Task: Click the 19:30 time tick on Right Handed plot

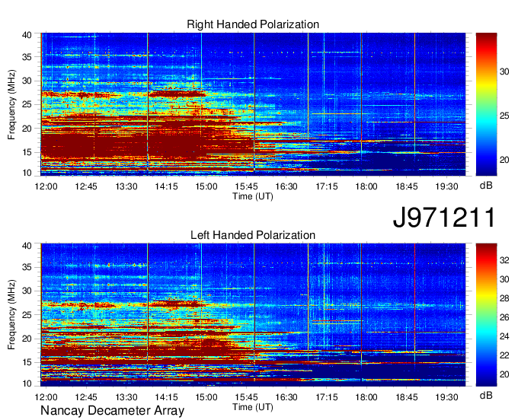Action: point(446,186)
